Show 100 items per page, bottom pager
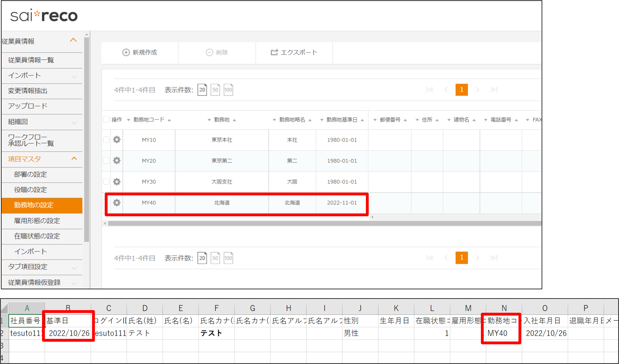This screenshot has height=364, width=619. [x=228, y=258]
